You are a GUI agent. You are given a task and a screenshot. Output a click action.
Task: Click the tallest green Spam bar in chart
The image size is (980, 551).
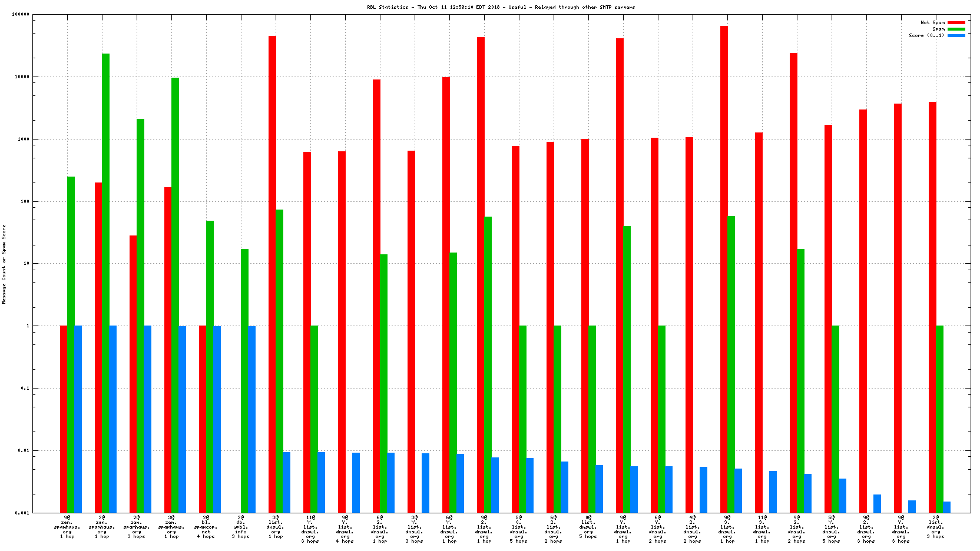(x=105, y=283)
